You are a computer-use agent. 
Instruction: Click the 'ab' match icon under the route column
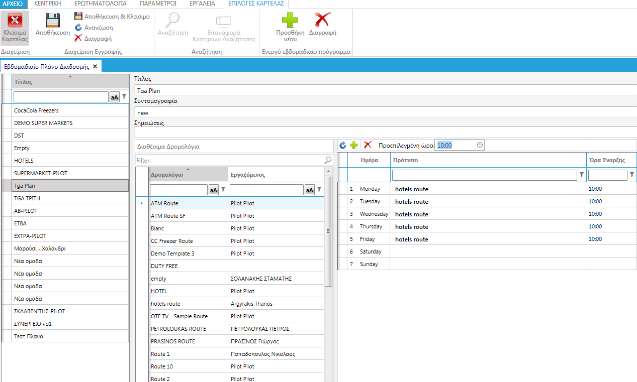coord(213,190)
